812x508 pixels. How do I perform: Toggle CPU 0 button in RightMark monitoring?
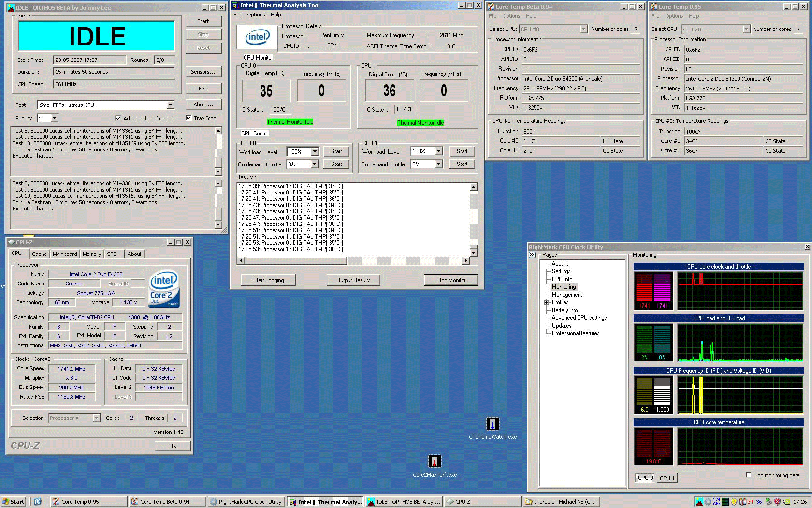coord(645,478)
